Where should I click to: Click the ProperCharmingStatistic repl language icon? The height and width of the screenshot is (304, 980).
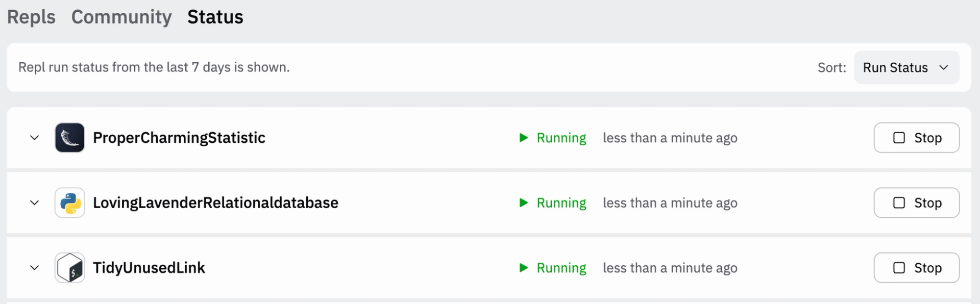70,138
